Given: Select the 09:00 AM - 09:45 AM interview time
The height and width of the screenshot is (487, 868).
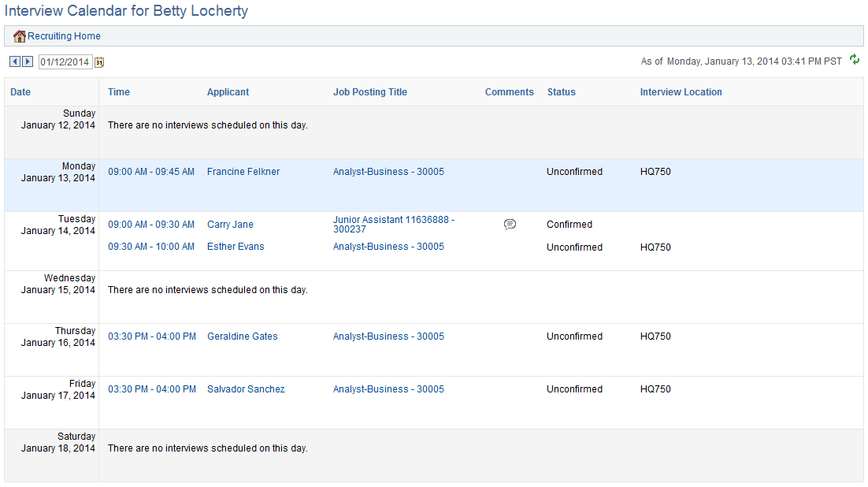Looking at the screenshot, I should (151, 172).
